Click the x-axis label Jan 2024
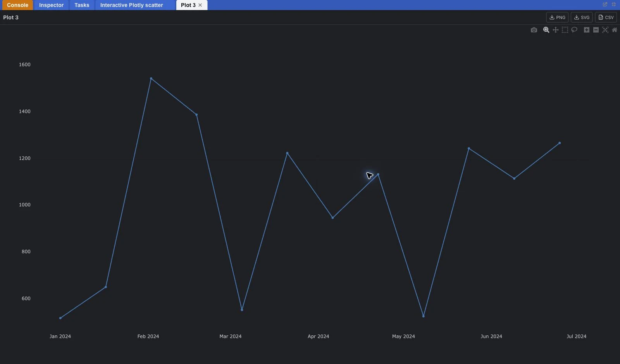This screenshot has height=364, width=620. click(60, 337)
